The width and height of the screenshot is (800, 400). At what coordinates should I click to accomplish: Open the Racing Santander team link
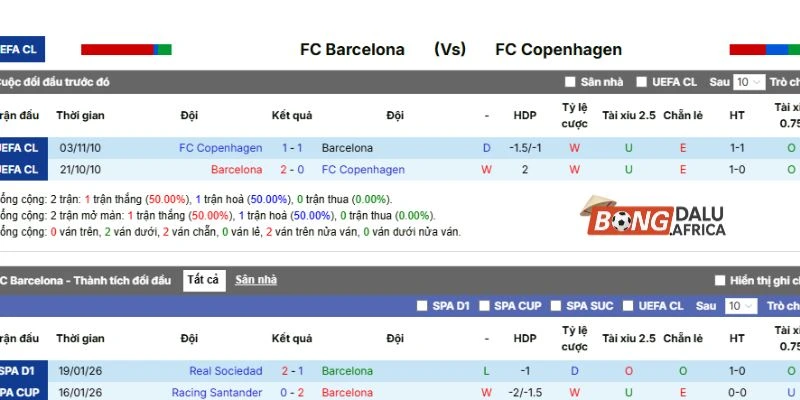[x=216, y=393]
